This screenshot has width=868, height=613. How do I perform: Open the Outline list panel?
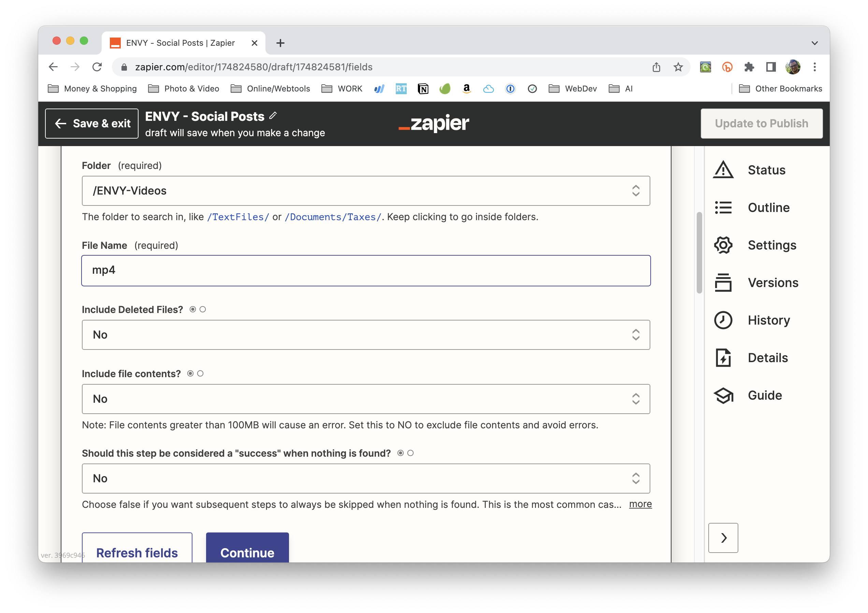pos(752,208)
